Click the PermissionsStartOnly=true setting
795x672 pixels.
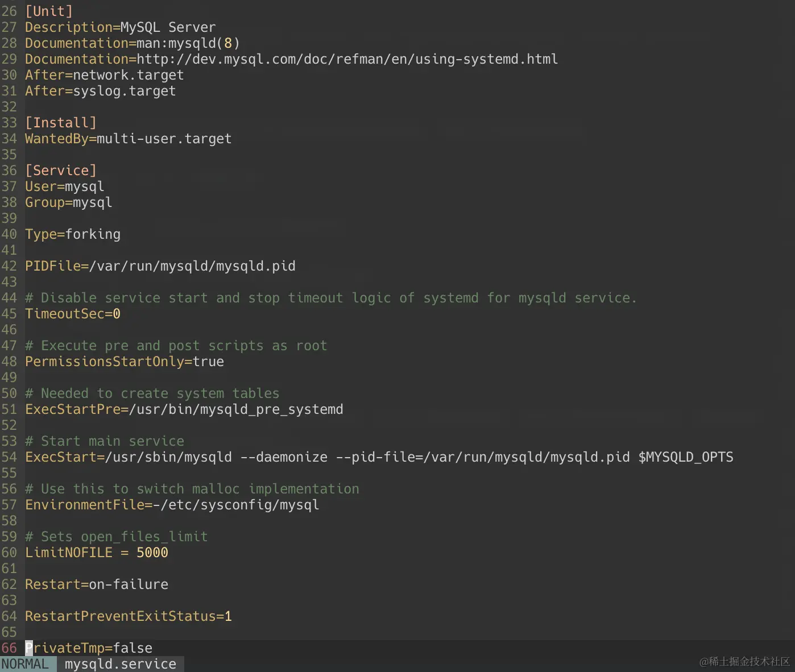tap(124, 361)
